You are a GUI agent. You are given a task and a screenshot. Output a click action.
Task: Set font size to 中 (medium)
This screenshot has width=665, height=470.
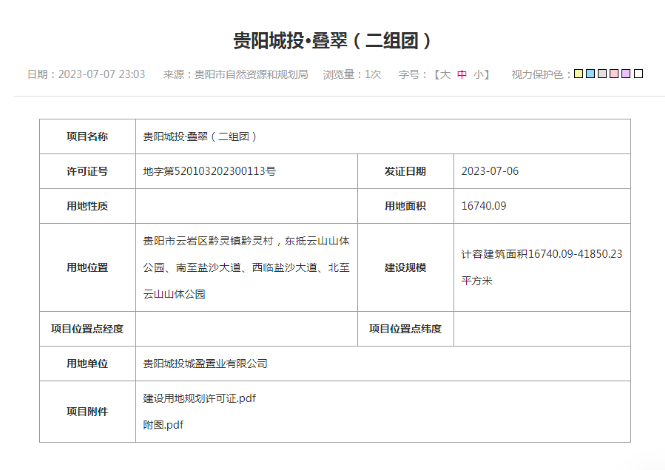[x=462, y=75]
